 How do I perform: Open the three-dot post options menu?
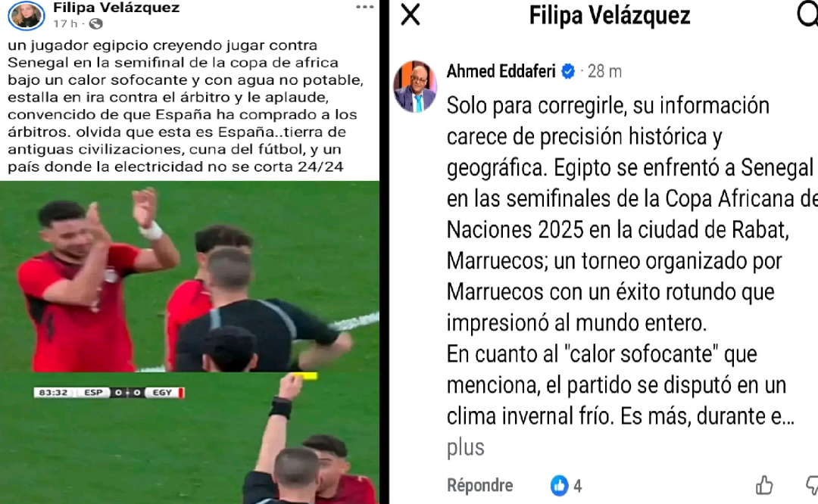pos(364,7)
